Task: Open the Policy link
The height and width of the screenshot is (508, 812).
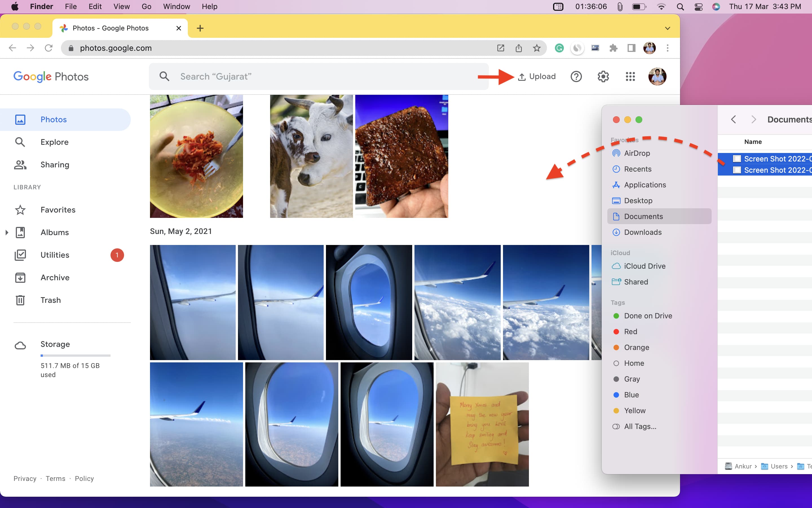Action: pos(84,478)
